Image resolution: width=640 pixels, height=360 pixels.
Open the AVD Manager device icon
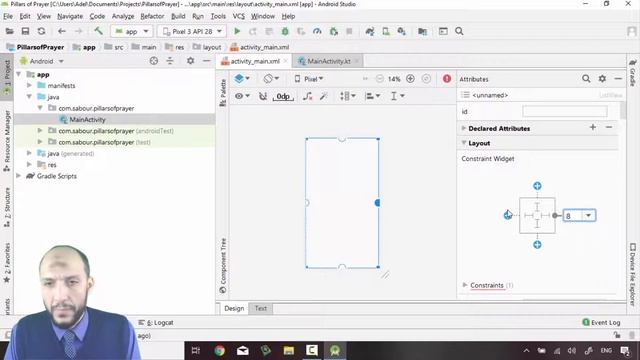[x=386, y=31]
